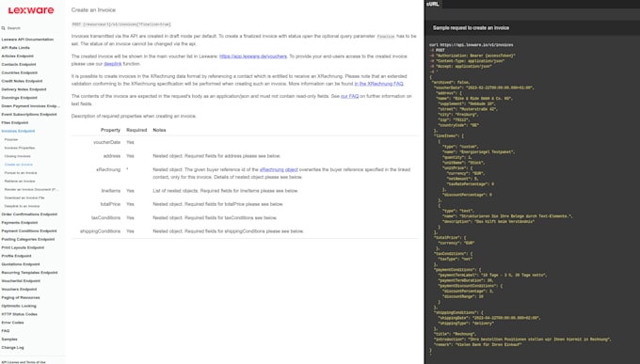Viewport: 640px width, 364px height.
Task: Open Payment Conditions Endpoint
Action: pos(29,231)
